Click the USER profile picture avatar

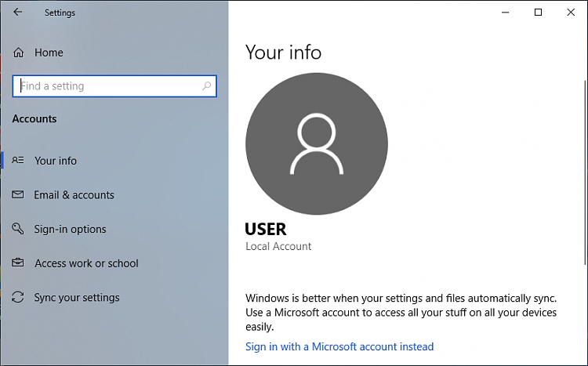click(317, 143)
